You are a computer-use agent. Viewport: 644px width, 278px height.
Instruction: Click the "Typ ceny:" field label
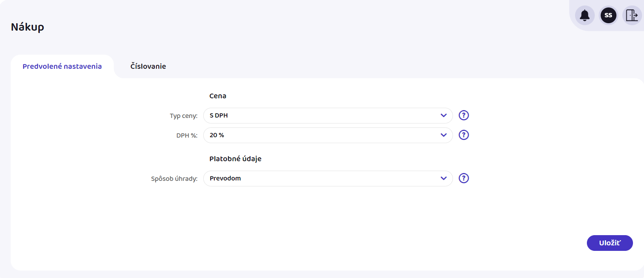point(184,116)
